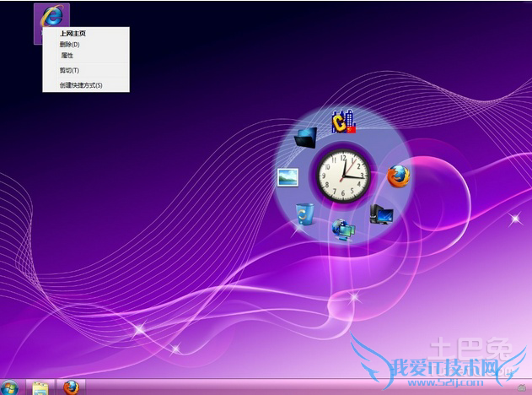Click the picture icon in the circular dock
This screenshot has height=395, width=532.
(x=288, y=177)
